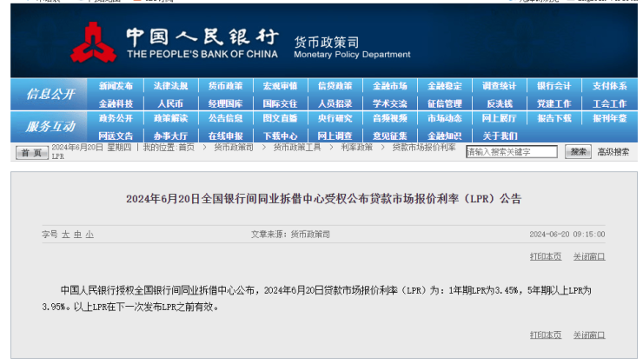Image resolution: width=643 pixels, height=364 pixels.
Task: Select 人民币 in the navigation
Action: tap(170, 103)
